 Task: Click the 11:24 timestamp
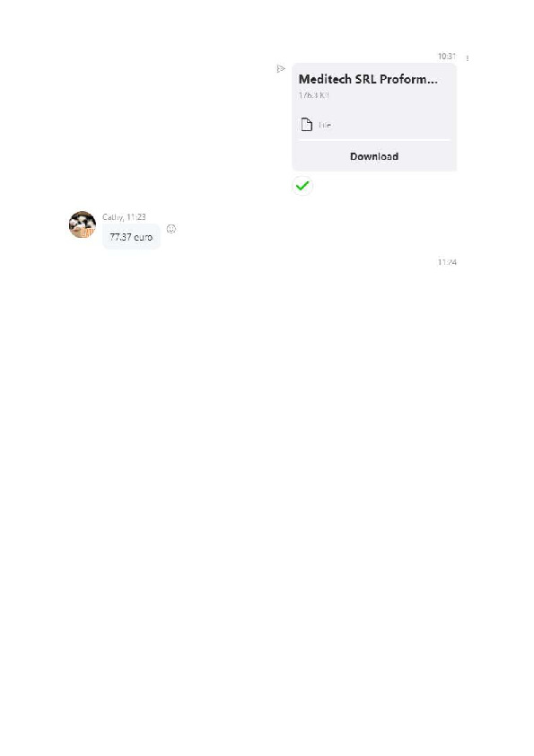pos(447,262)
